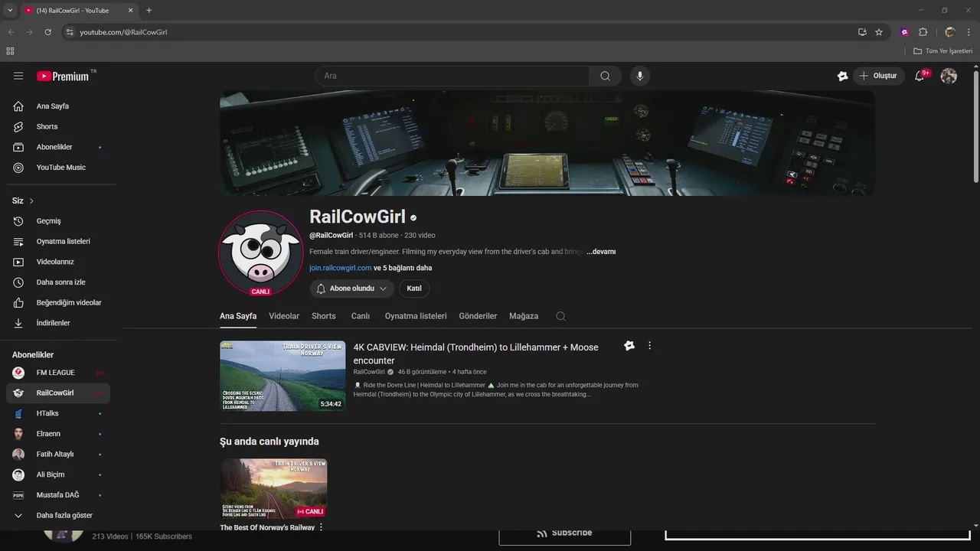
Task: Play the Heimdal to Lillehammer video thumbnail
Action: coord(283,376)
